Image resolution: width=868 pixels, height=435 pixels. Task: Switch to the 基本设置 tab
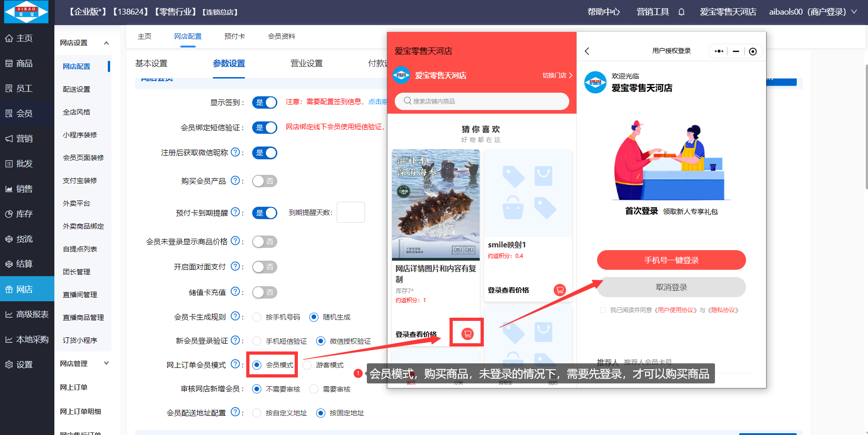click(151, 63)
